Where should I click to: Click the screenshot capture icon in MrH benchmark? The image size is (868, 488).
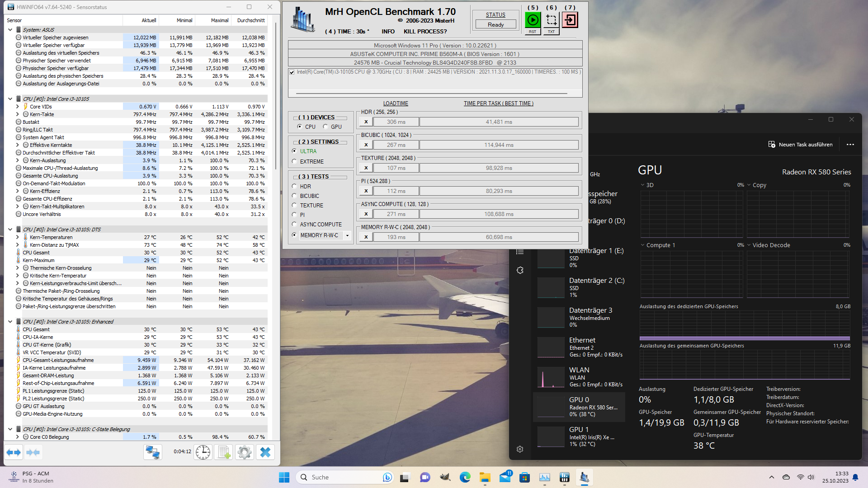[x=551, y=20]
